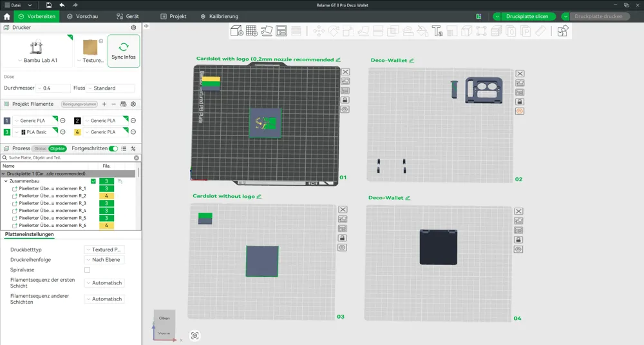Click the object search input field
The image size is (644, 345).
click(x=70, y=158)
